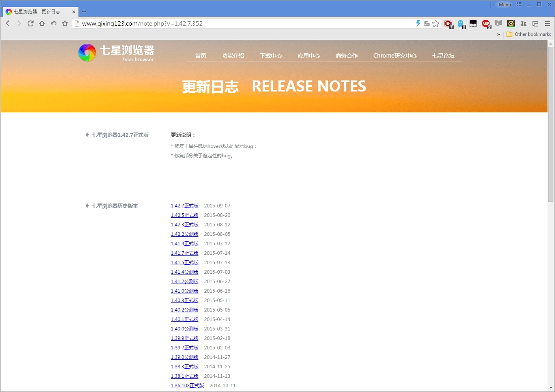Screen dimensions: 555x392
Task: Click the 2015-09-07 date text
Action: 217,206
